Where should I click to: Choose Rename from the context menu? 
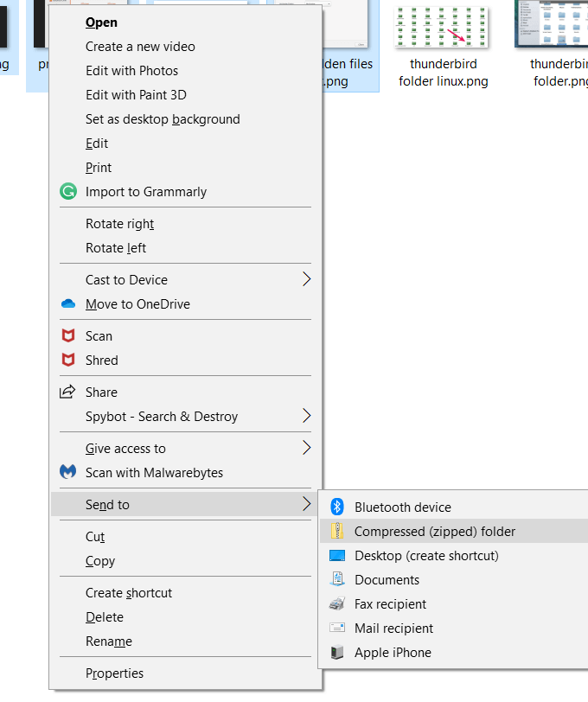click(185, 641)
